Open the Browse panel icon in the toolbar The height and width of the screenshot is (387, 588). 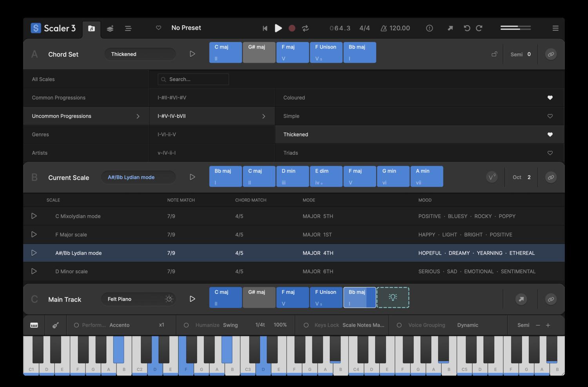91,28
